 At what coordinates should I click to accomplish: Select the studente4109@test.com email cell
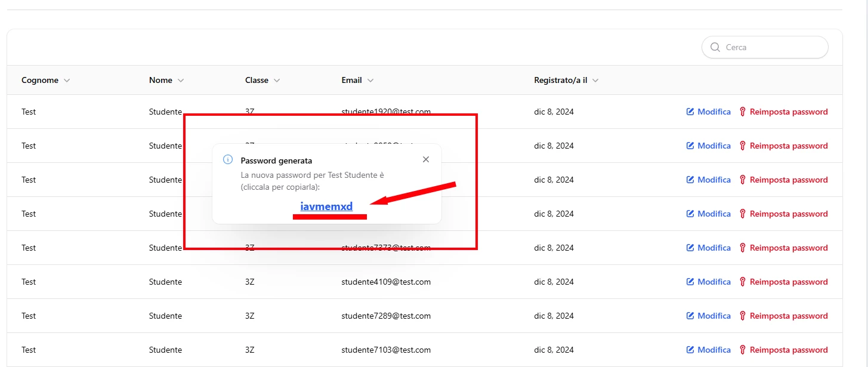click(386, 282)
